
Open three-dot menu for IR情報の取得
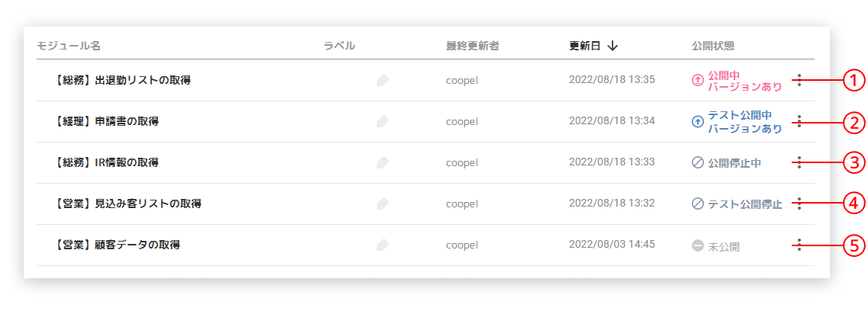(799, 162)
